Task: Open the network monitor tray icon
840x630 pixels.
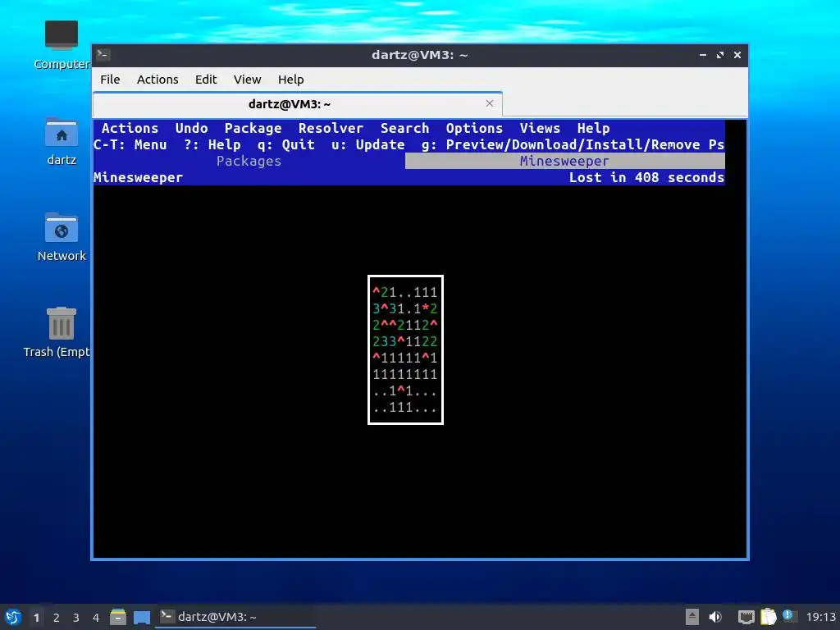Action: click(x=746, y=617)
